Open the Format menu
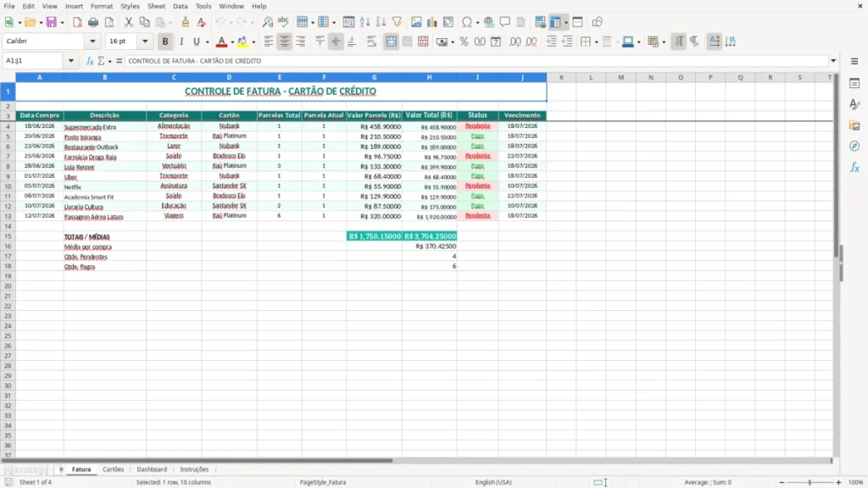The width and height of the screenshot is (868, 488). tap(102, 6)
